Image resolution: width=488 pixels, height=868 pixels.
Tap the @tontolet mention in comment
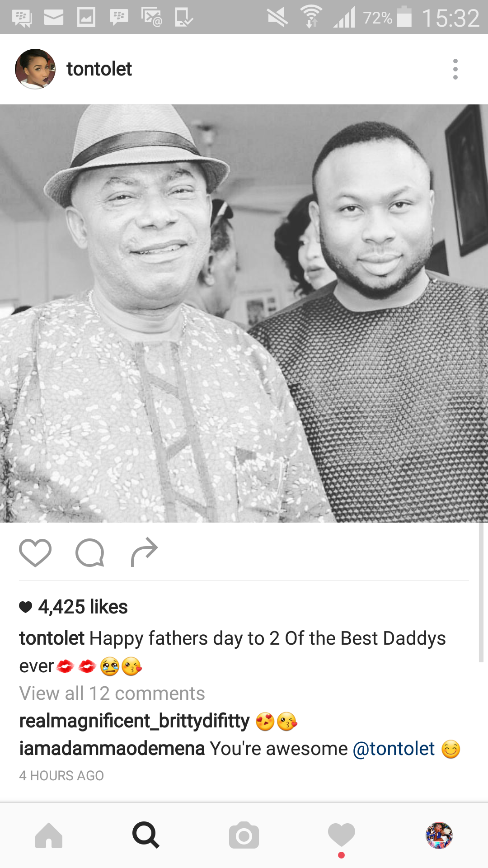[394, 749]
